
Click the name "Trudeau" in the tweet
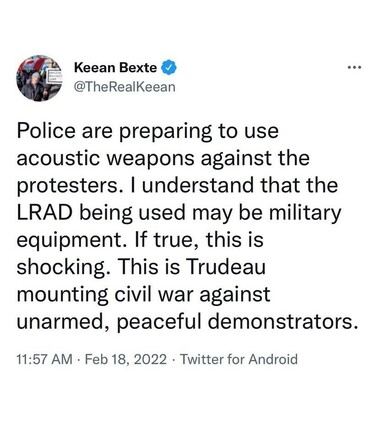click(226, 267)
